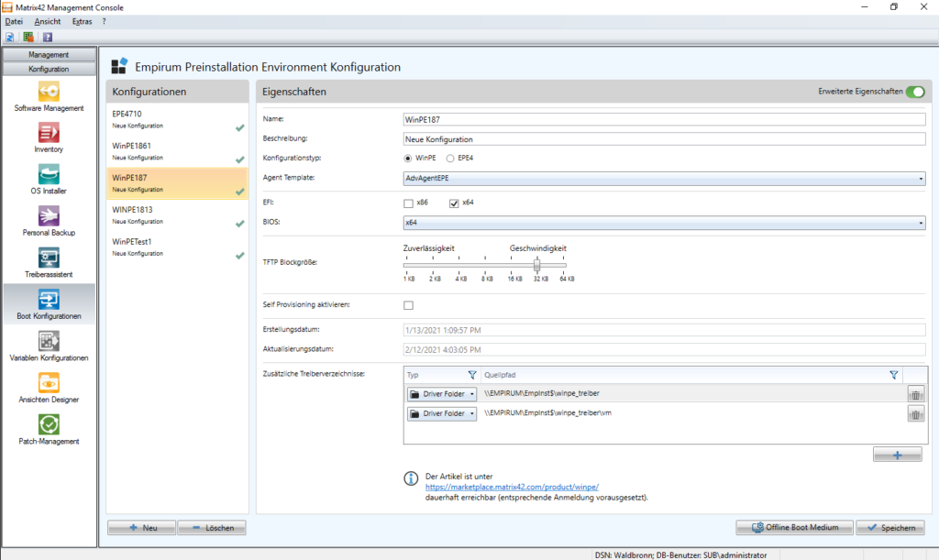Click the status checkmark of WinPETest1
The height and width of the screenshot is (560, 939).
pos(239,256)
